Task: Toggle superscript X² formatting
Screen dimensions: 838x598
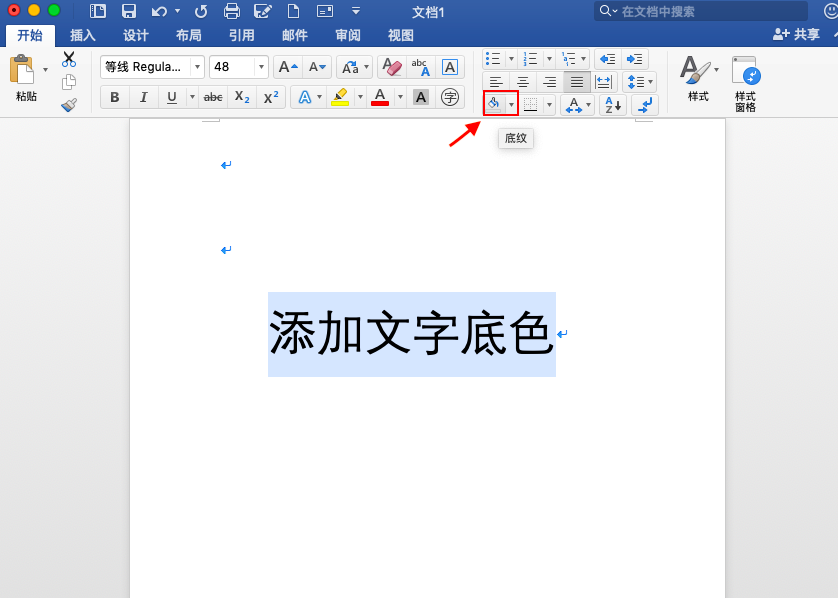Action: pyautogui.click(x=271, y=97)
